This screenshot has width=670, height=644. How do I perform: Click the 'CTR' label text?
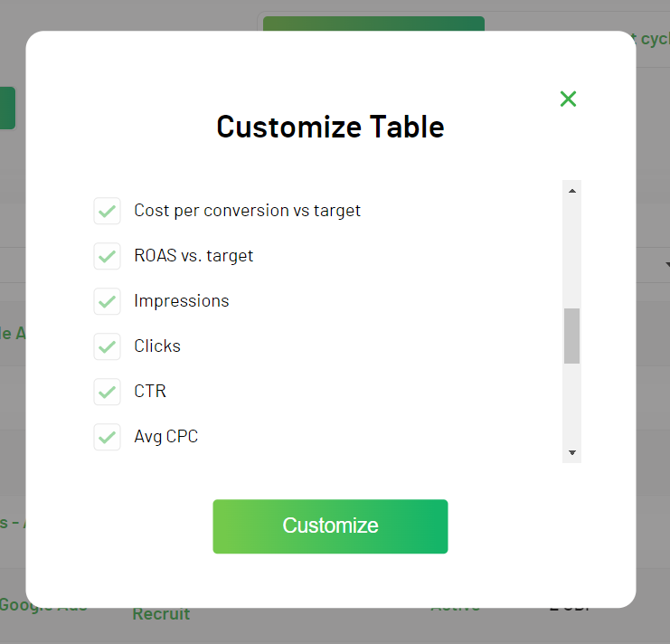click(150, 392)
